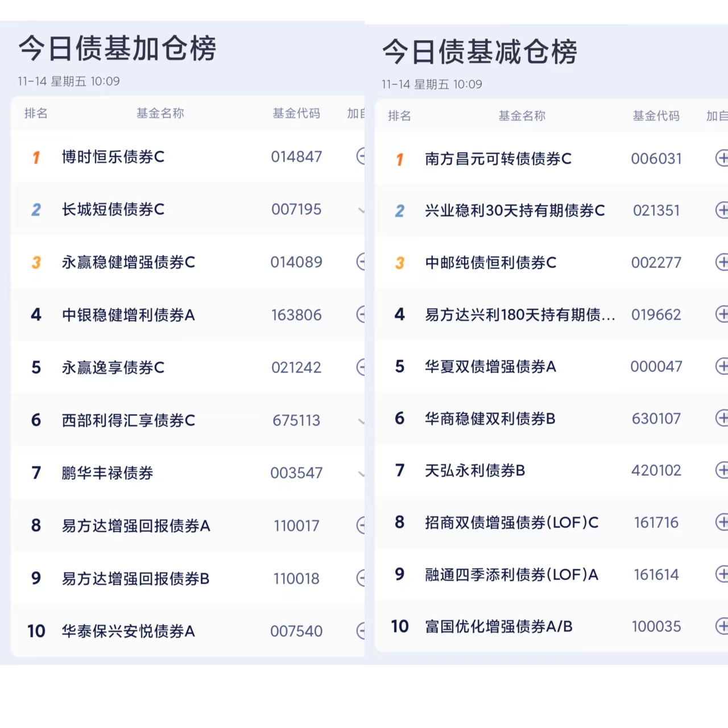Click fund code 163806
The image size is (728, 728).
coord(296,315)
